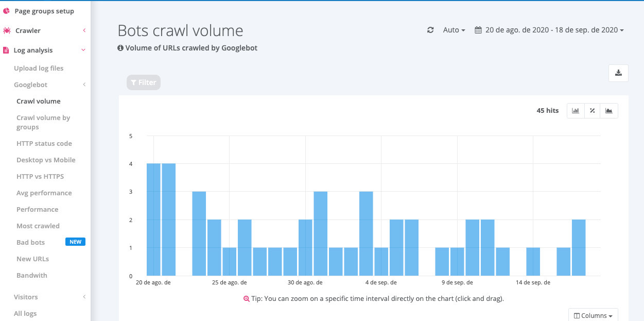
Task: Open the Bad bots report
Action: (x=30, y=242)
